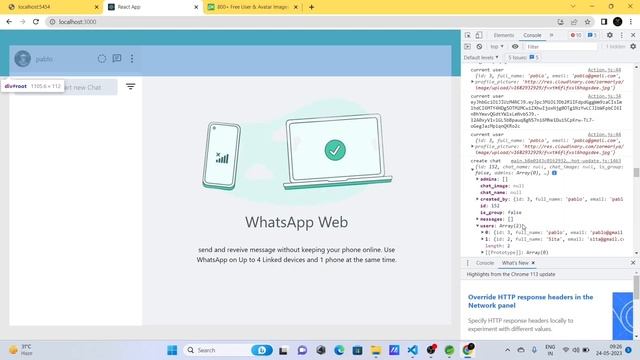The height and width of the screenshot is (360, 640).
Task: Switch to the Elements tab in DevTools
Action: point(503,36)
